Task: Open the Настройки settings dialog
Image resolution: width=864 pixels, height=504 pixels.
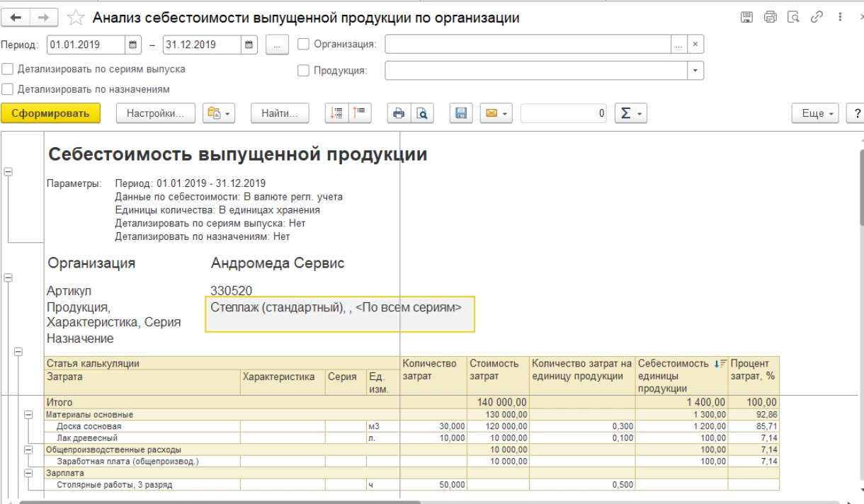Action: (x=154, y=113)
